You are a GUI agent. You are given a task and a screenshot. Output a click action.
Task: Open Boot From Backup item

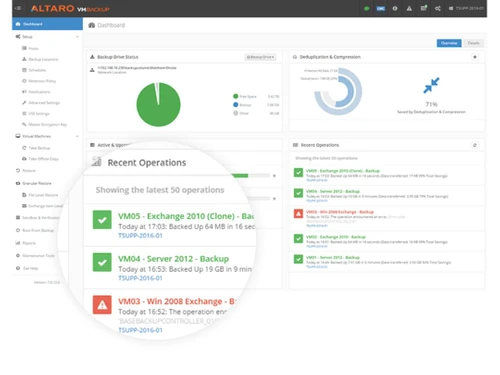point(35,230)
